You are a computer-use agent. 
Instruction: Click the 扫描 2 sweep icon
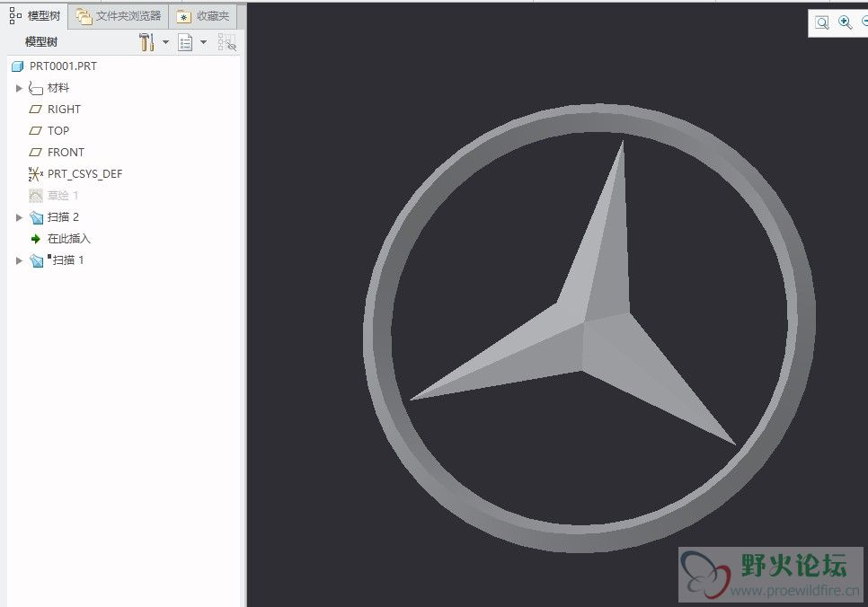pos(37,217)
